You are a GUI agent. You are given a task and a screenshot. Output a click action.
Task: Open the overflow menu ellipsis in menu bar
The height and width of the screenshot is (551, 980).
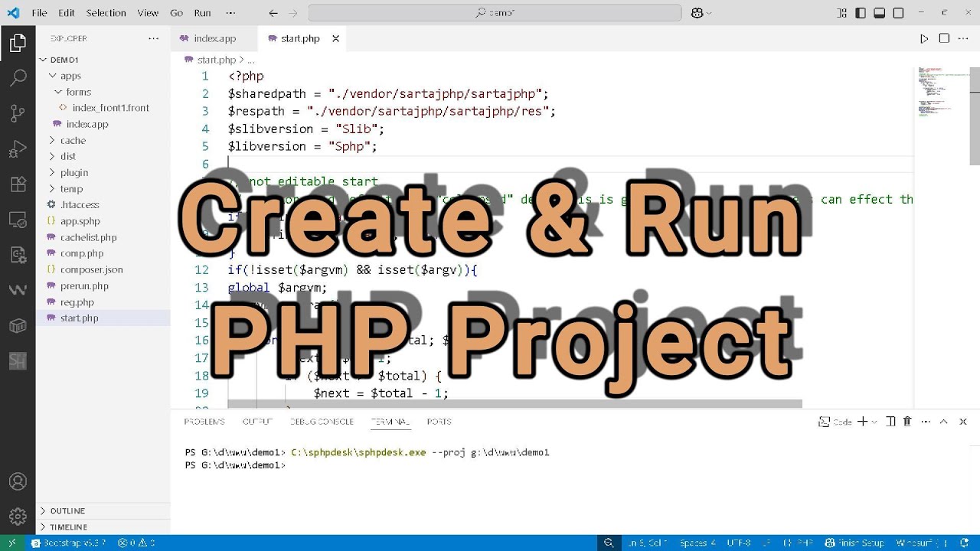[231, 13]
